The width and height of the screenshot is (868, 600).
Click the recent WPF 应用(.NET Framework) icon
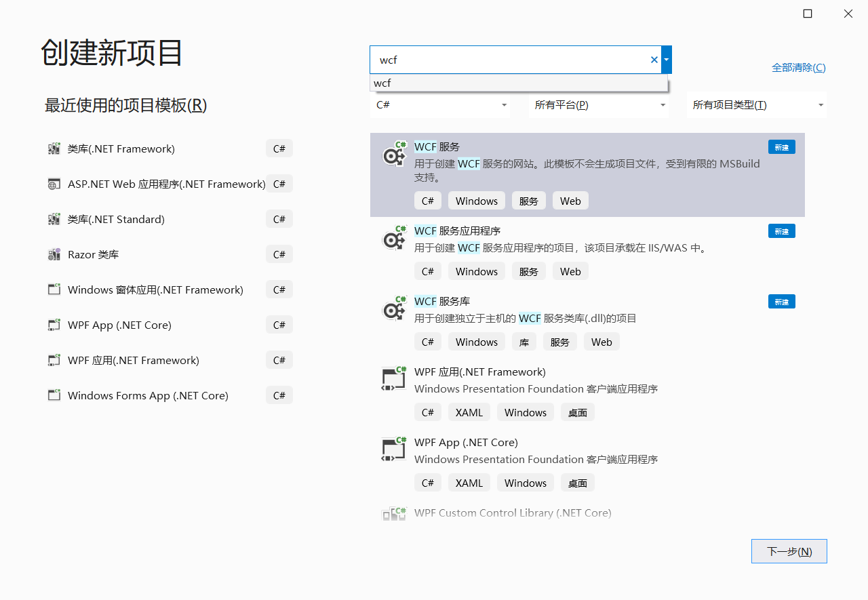pos(54,360)
